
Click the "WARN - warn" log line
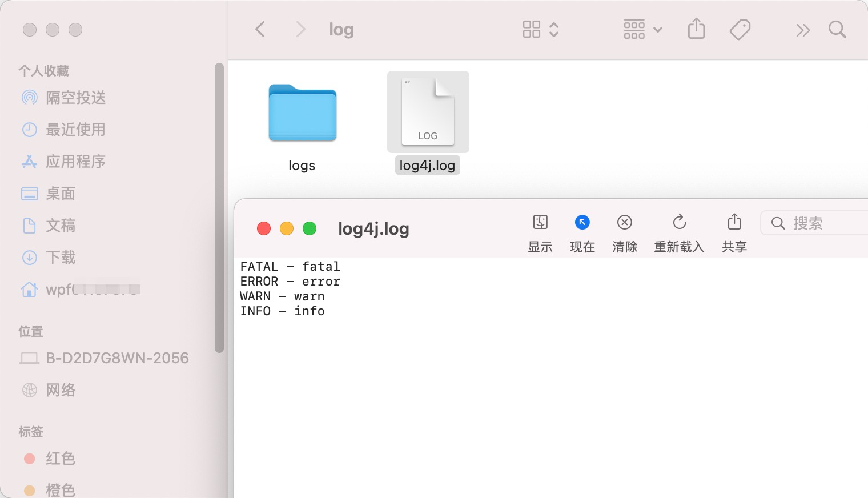(282, 296)
